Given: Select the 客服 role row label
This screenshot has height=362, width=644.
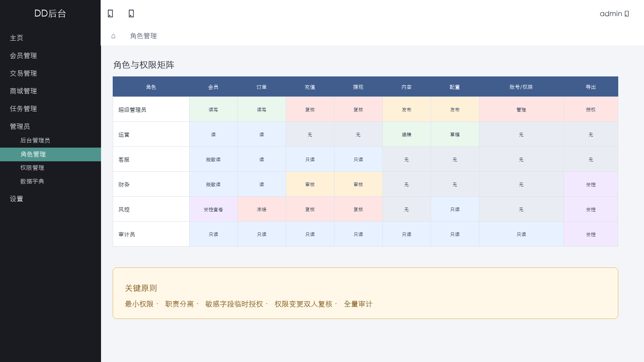Looking at the screenshot, I should [x=151, y=159].
